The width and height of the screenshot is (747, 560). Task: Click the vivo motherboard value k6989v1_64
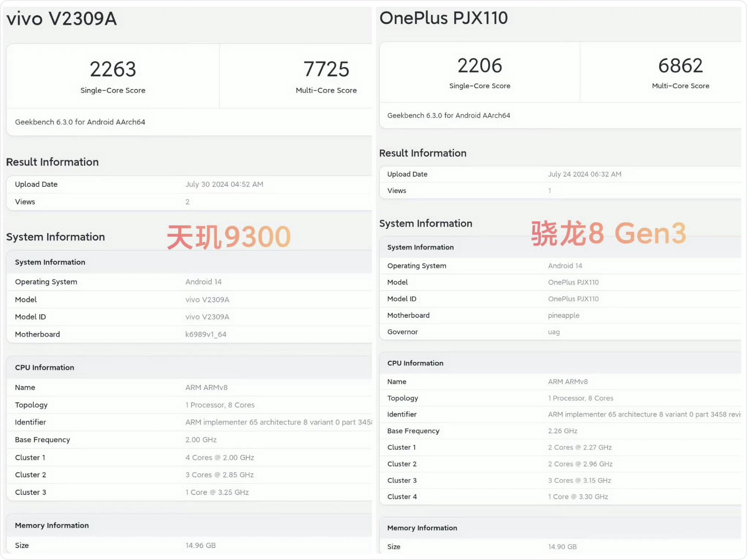click(x=206, y=334)
